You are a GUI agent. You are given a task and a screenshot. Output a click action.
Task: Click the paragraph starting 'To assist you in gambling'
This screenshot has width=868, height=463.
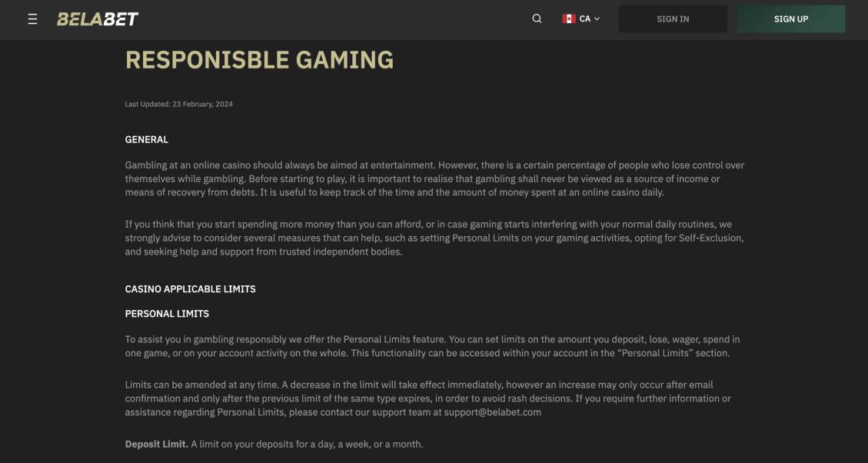pyautogui.click(x=432, y=346)
